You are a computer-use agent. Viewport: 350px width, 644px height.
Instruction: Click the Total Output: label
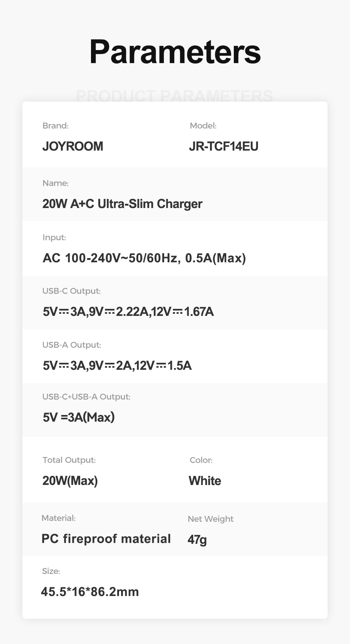tap(69, 460)
